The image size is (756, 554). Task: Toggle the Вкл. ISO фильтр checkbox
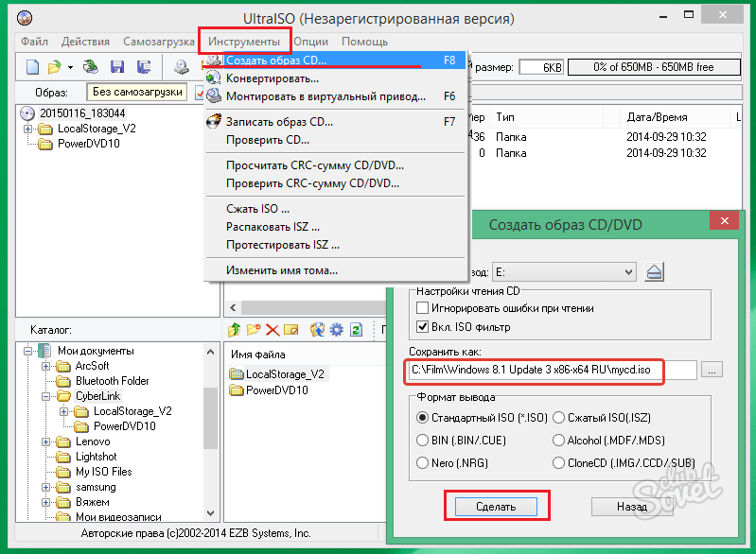coord(422,326)
